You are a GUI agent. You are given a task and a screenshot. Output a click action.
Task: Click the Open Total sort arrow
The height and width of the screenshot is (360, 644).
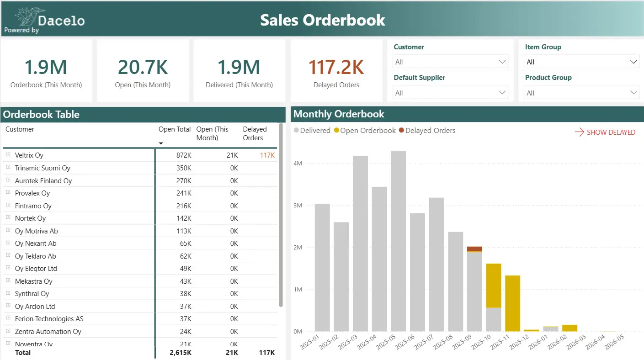pos(161,143)
